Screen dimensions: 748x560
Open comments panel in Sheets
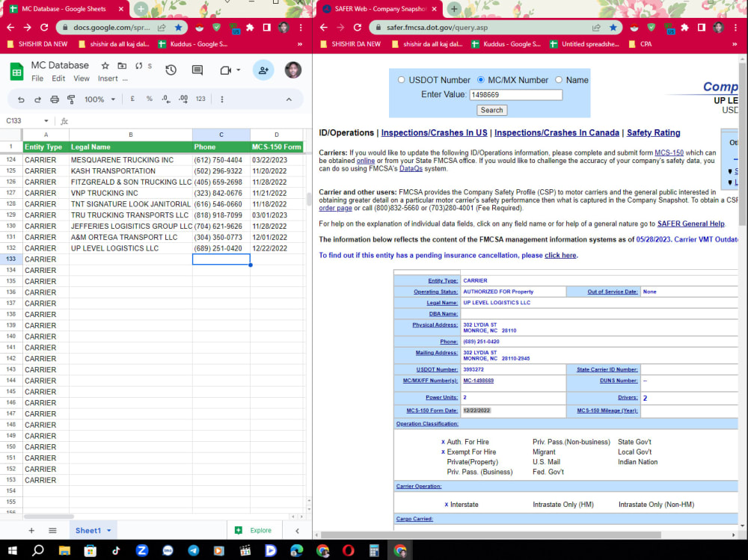coord(197,70)
